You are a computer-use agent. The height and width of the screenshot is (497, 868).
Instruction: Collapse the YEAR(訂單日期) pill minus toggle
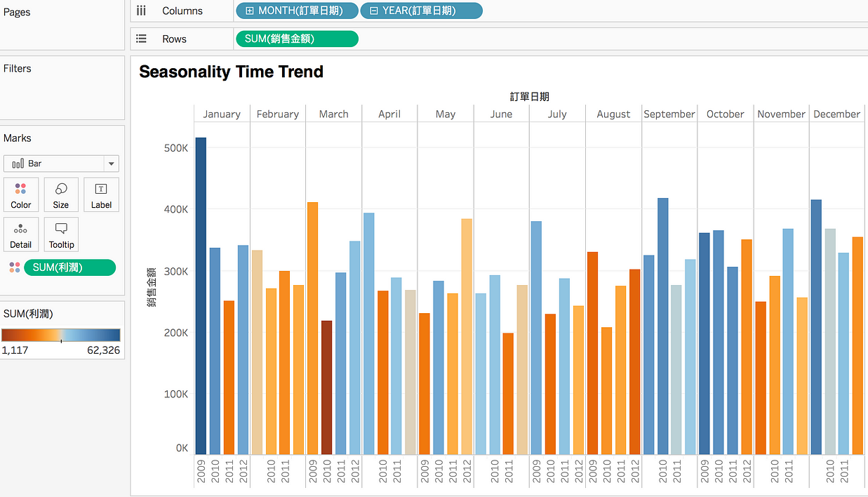pyautogui.click(x=373, y=11)
